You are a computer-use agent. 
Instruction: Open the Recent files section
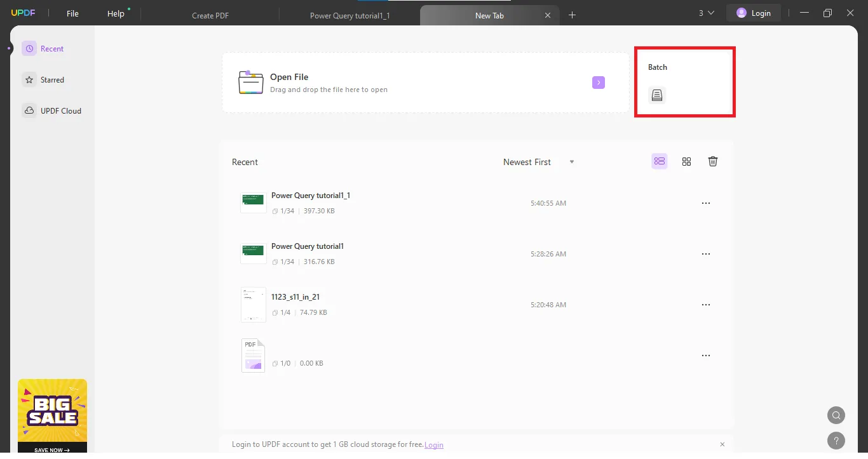pos(51,48)
